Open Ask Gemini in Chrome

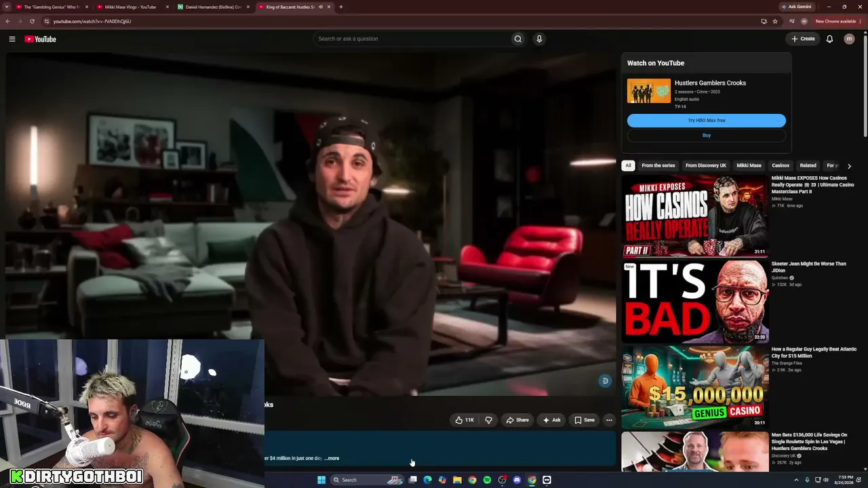[796, 7]
